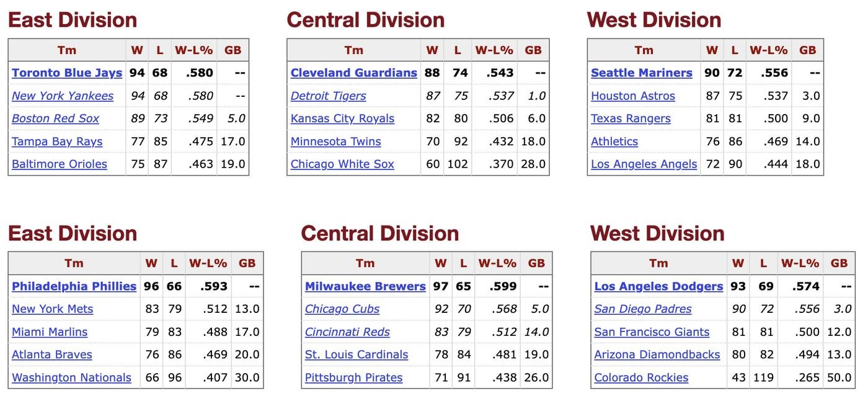
Task: Open the Toronto Blue Jays team link
Action: [x=67, y=73]
